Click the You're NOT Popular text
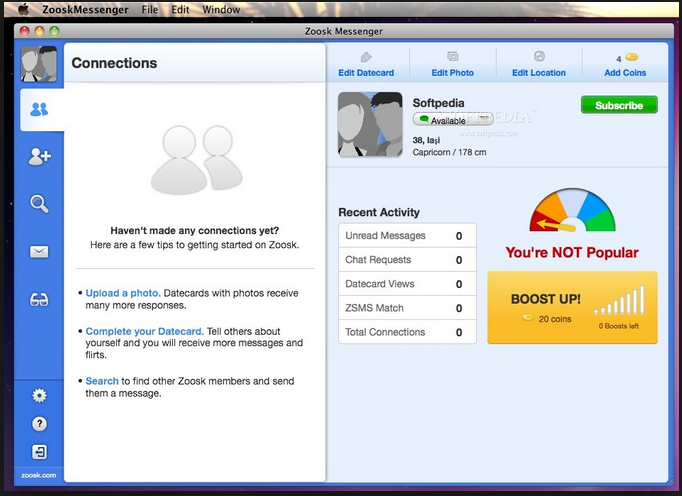682x496 pixels. (572, 252)
